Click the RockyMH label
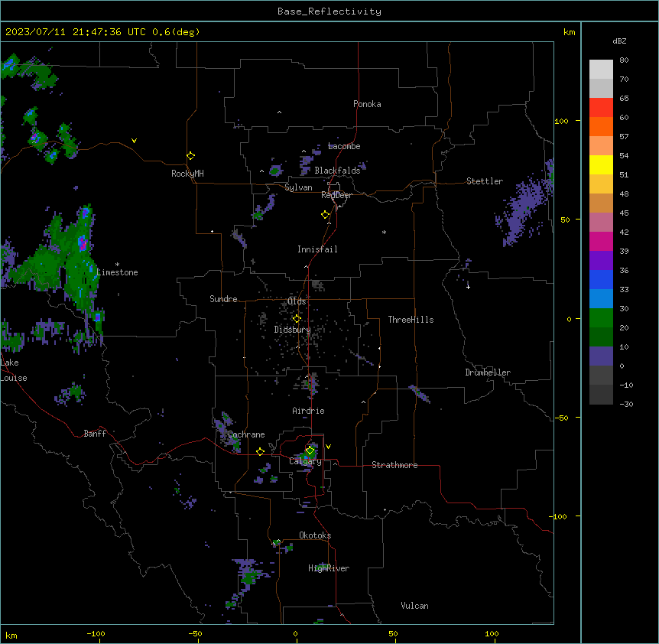Viewport: 659px width, 644px height. coord(187,174)
